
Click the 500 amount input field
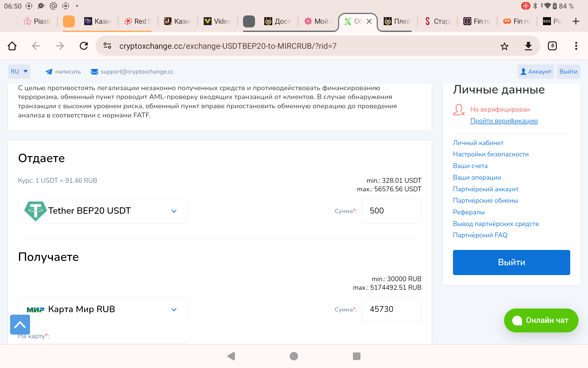391,211
